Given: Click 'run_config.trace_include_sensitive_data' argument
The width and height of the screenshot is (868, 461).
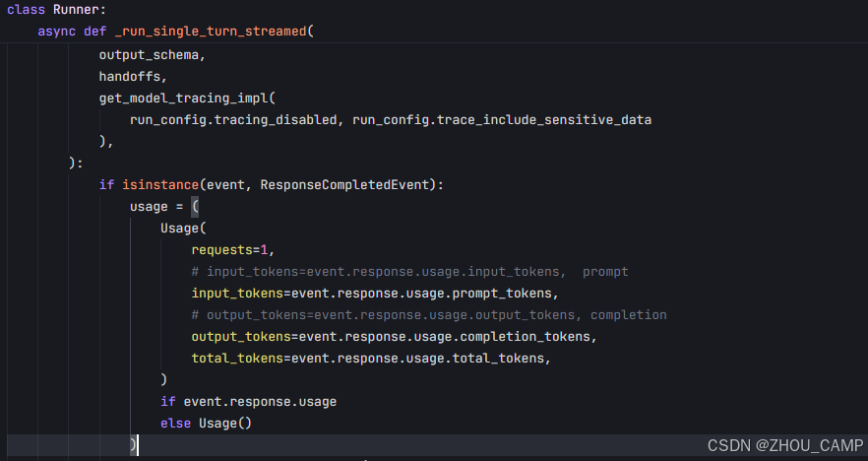Looking at the screenshot, I should [502, 120].
